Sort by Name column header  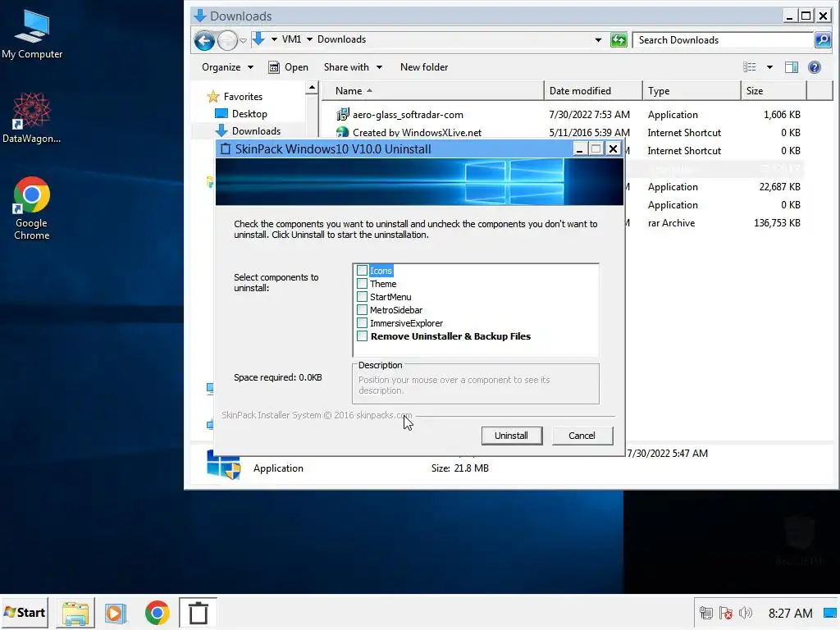coord(433,91)
